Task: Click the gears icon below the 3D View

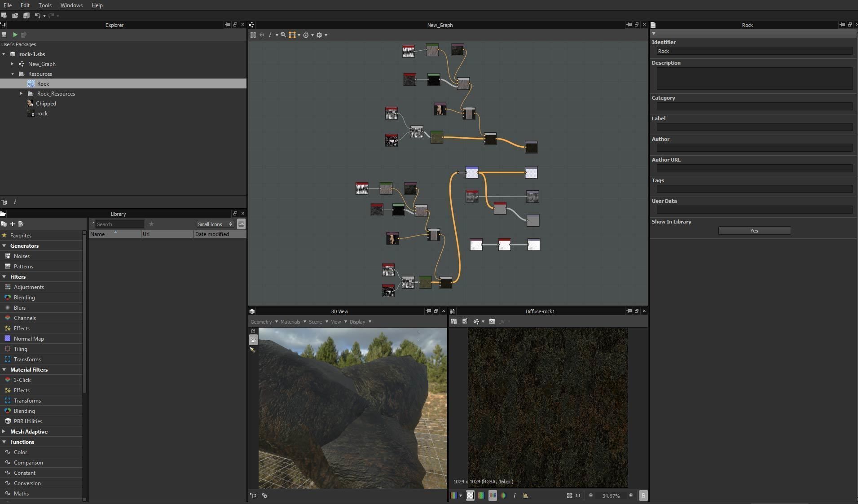Action: coord(264,495)
